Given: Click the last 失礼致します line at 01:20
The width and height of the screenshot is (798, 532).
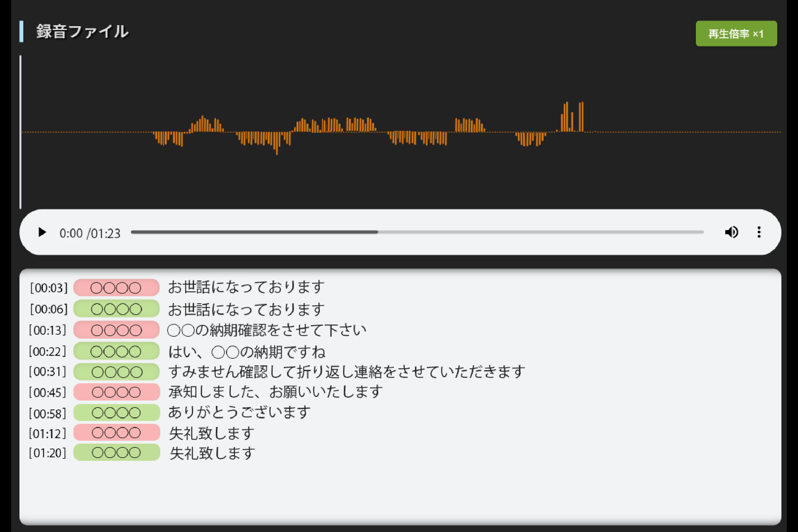Looking at the screenshot, I should click(212, 453).
